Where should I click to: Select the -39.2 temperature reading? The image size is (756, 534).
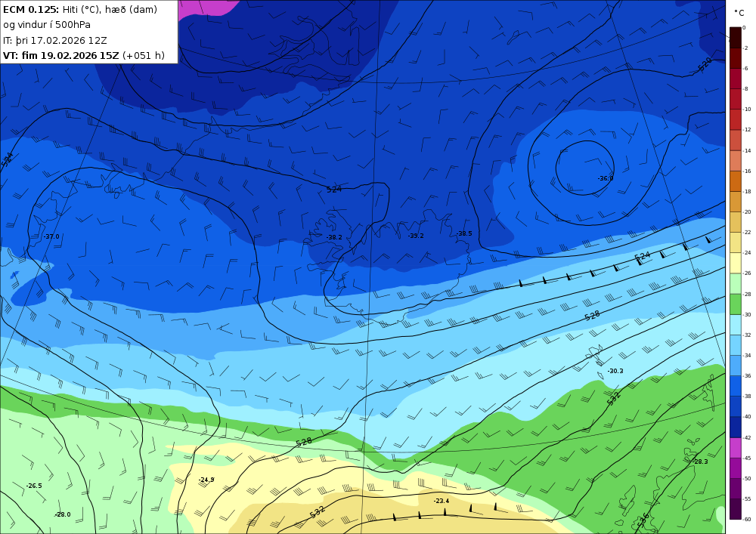(x=416, y=236)
